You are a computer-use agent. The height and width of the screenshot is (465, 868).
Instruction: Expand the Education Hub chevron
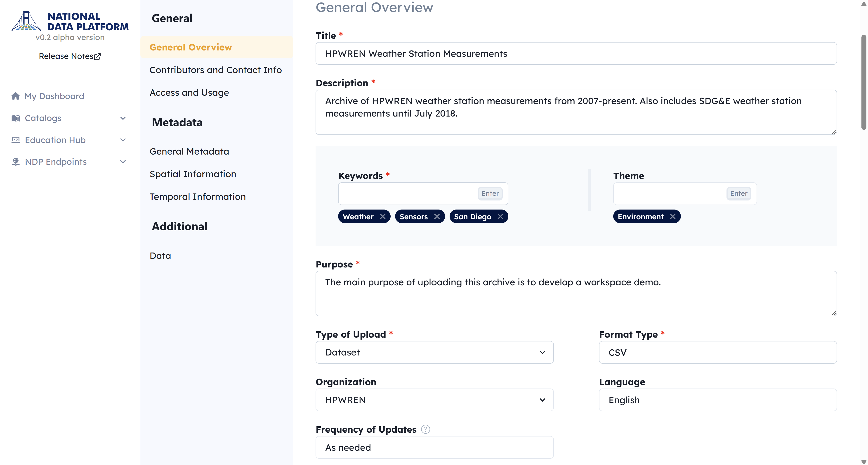(x=123, y=140)
